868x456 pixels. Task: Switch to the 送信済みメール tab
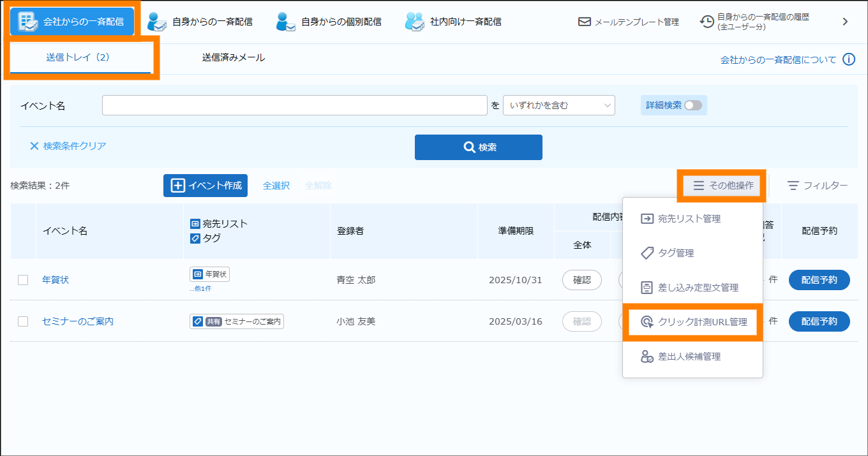(234, 57)
